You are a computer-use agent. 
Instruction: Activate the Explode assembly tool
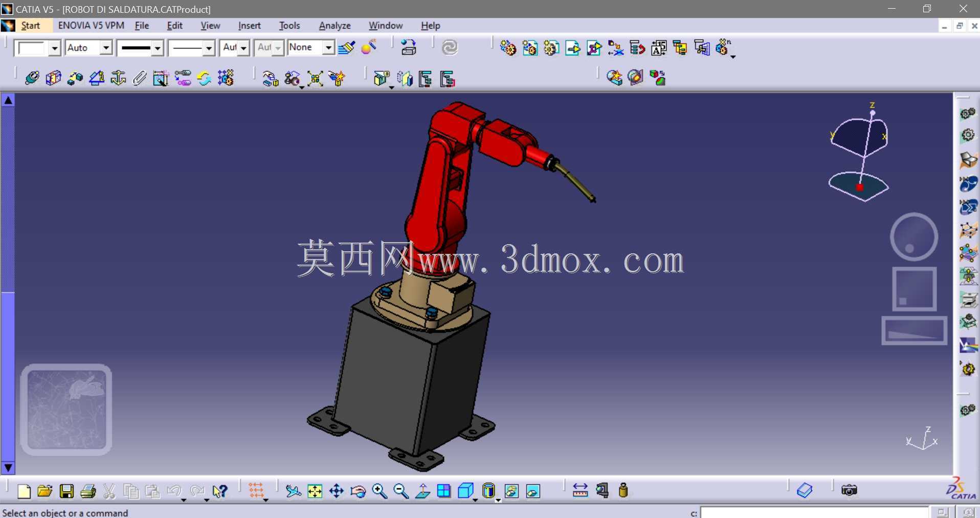coord(315,78)
